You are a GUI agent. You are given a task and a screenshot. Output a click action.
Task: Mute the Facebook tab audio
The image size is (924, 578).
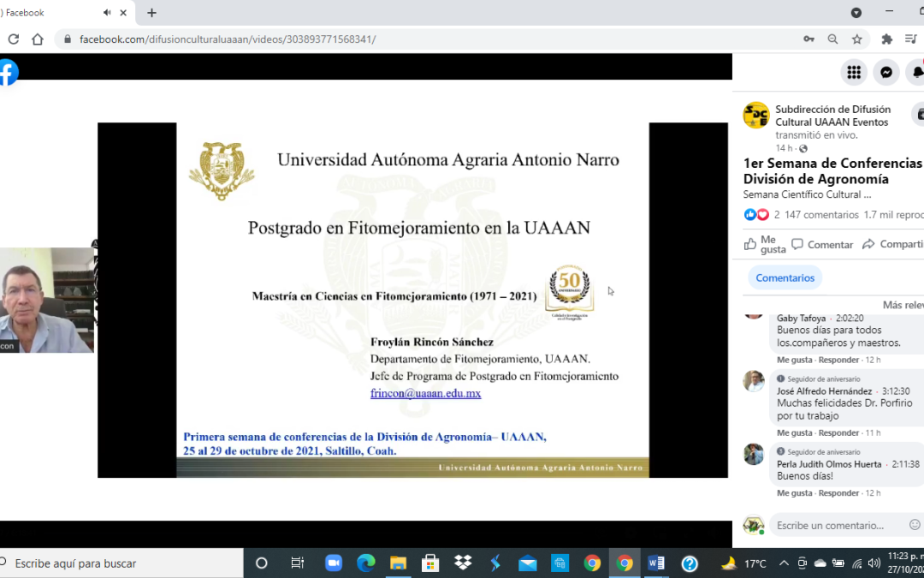pyautogui.click(x=107, y=13)
